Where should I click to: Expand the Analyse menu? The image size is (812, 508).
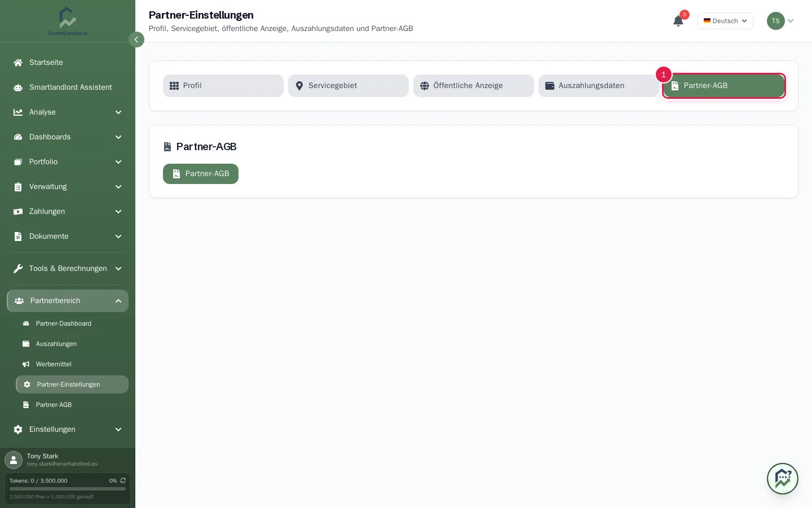point(68,112)
